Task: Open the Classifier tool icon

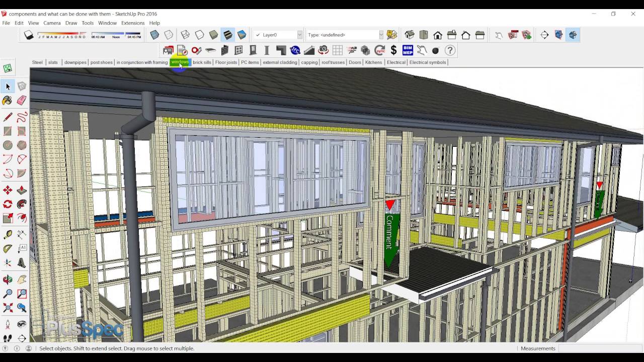Action: [x=392, y=35]
